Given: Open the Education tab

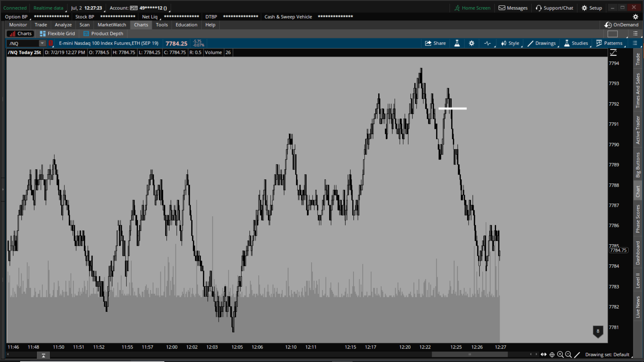Looking at the screenshot, I should click(186, 25).
